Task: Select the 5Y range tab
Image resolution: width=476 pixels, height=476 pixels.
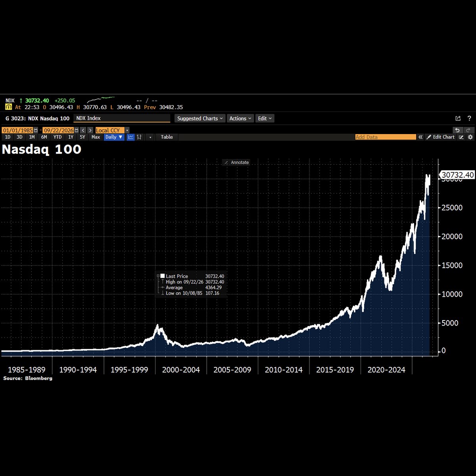Action: 83,137
